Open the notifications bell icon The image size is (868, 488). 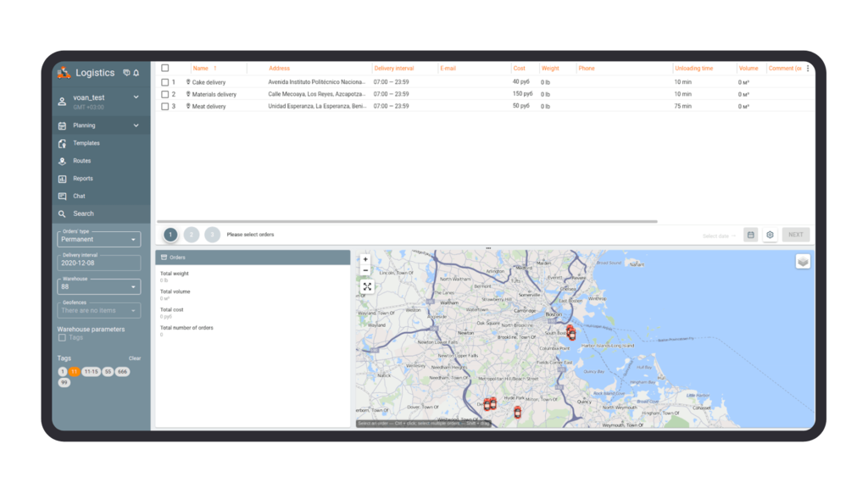[136, 73]
